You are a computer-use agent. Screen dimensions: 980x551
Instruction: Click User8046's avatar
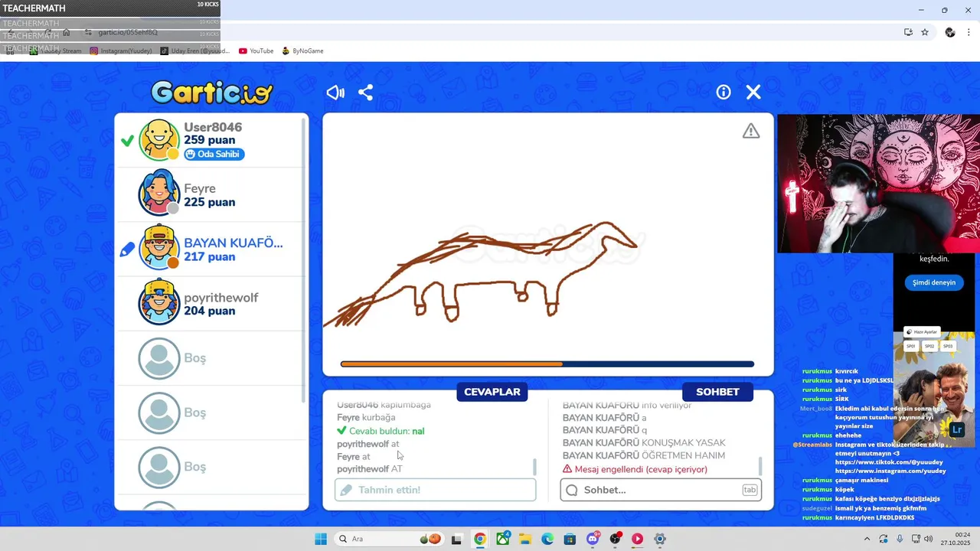click(159, 140)
